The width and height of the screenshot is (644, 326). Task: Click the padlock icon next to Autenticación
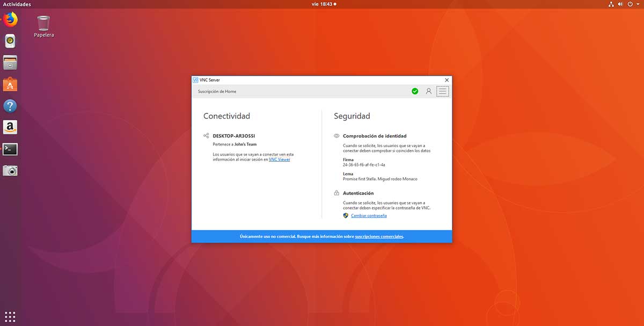click(336, 193)
